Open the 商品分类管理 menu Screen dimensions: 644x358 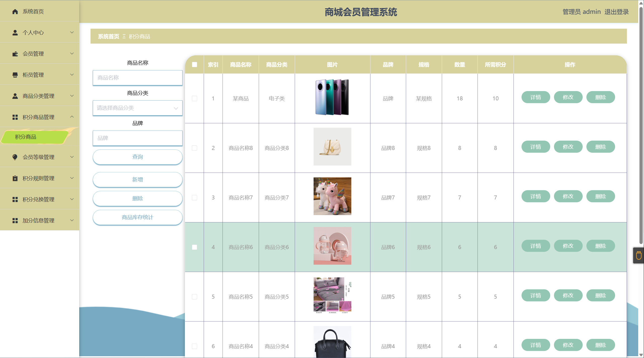click(x=38, y=96)
